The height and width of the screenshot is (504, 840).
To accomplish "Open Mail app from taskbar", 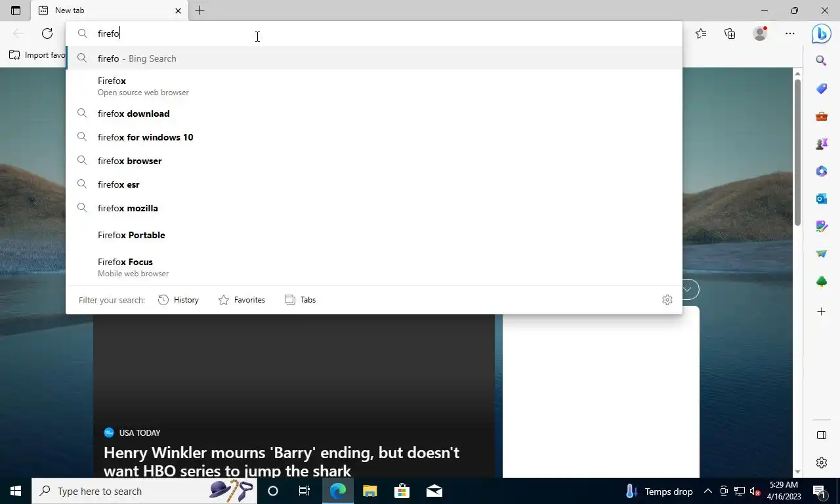I will [x=434, y=491].
